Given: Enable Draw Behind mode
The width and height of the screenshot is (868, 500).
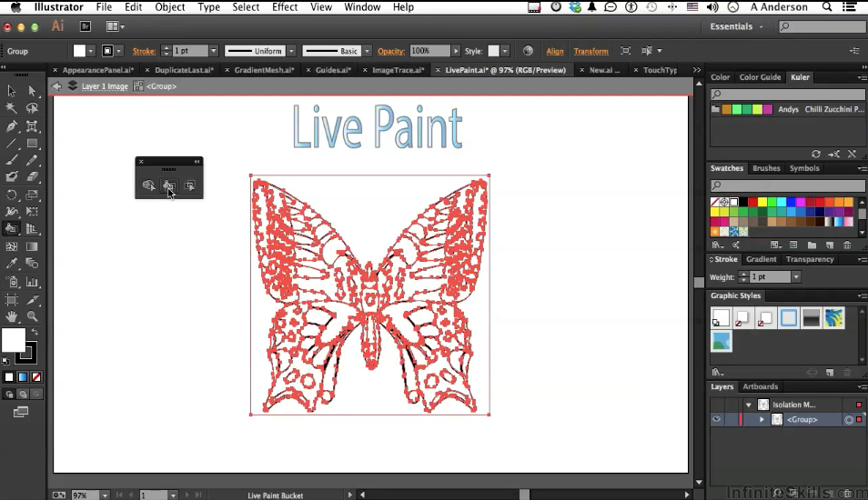Looking at the screenshot, I should 23,395.
